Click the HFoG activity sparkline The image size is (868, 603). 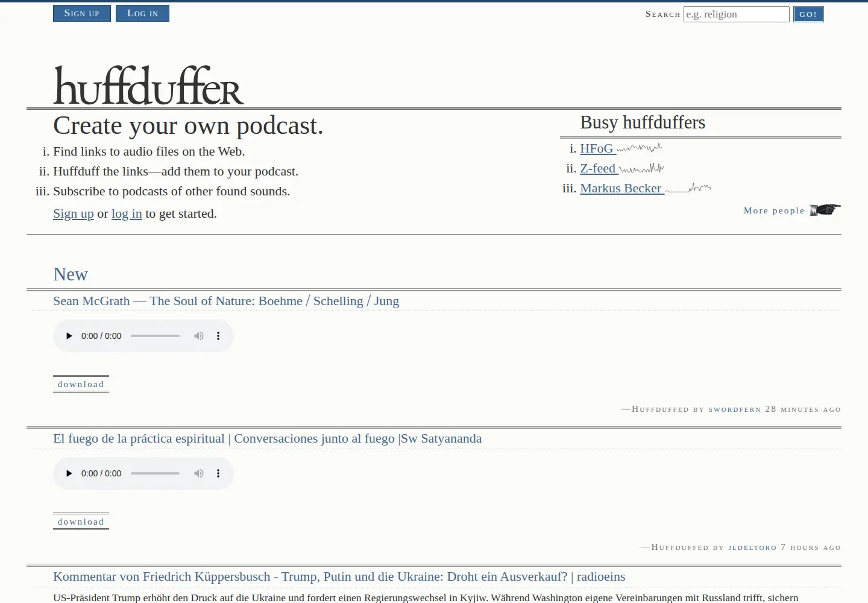(640, 148)
